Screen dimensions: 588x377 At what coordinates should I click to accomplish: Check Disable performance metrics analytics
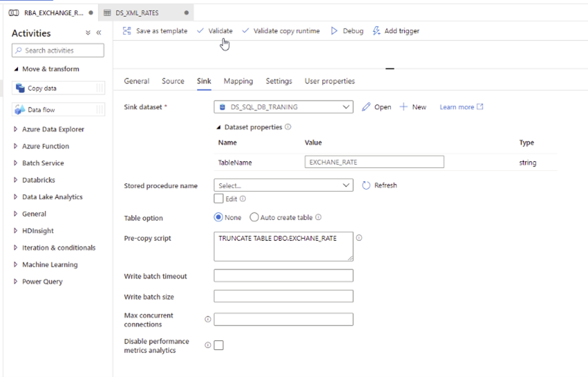coord(219,345)
